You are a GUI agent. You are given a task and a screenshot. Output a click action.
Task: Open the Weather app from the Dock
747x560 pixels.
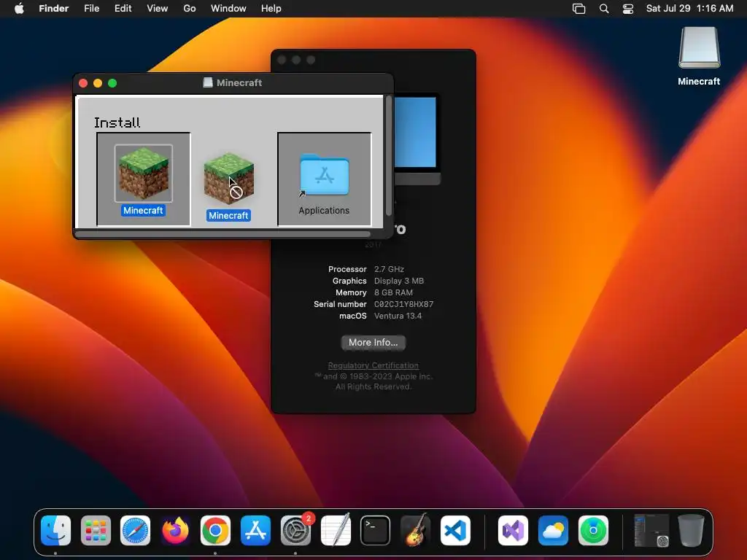553,530
